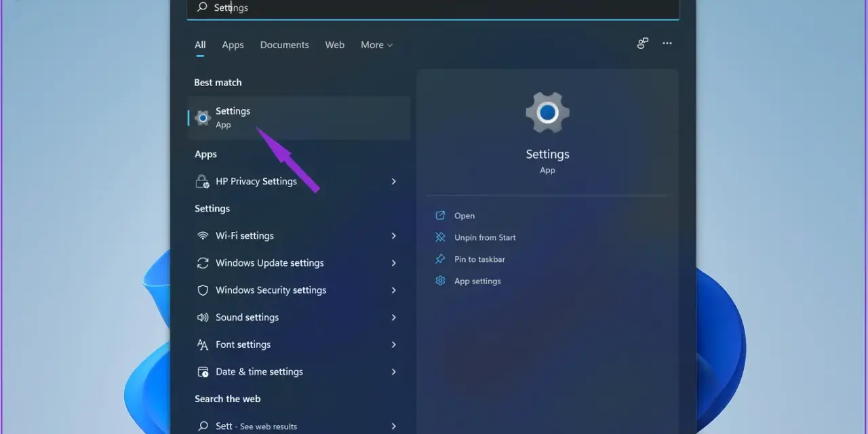Click the search feedback people icon
The width and height of the screenshot is (868, 434).
643,43
